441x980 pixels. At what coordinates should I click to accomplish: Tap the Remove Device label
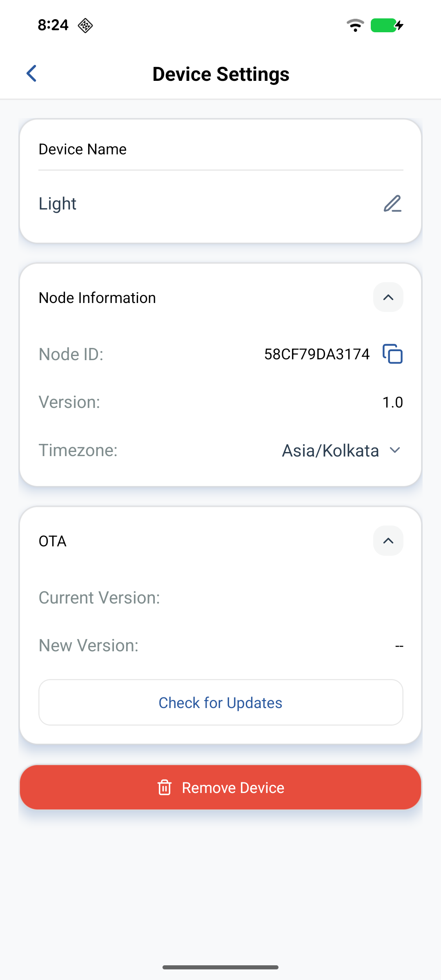[233, 788]
